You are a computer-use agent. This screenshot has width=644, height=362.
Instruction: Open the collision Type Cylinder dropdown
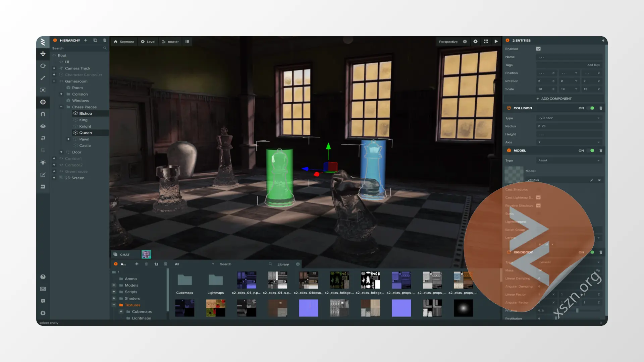[x=569, y=118]
